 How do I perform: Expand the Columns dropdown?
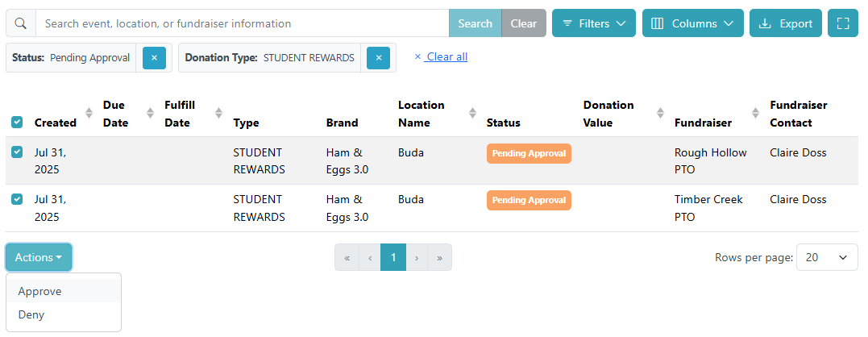692,23
